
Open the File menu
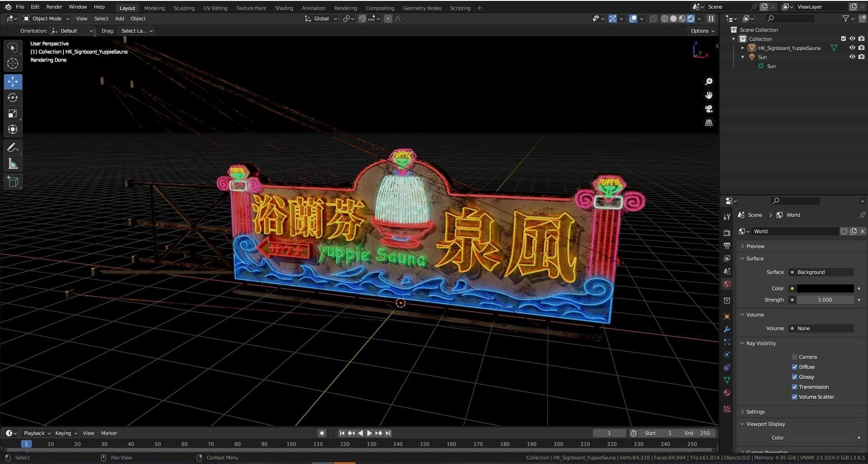pyautogui.click(x=20, y=7)
